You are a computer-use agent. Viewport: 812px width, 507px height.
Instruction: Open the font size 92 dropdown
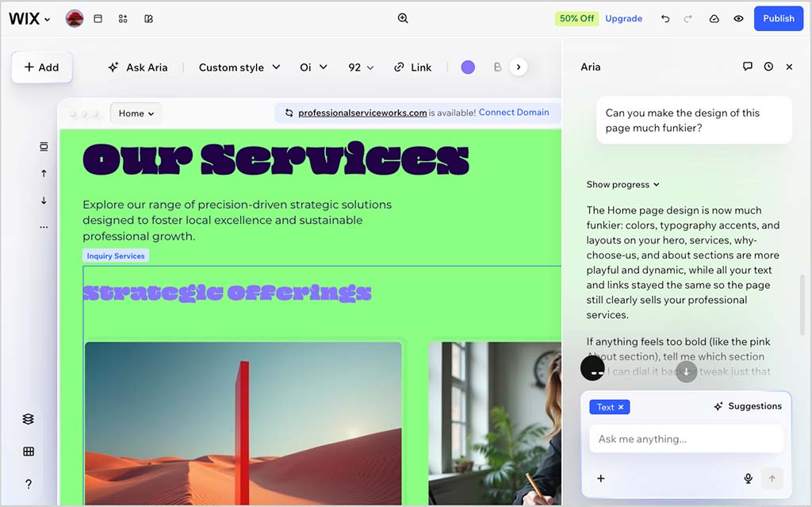[361, 67]
